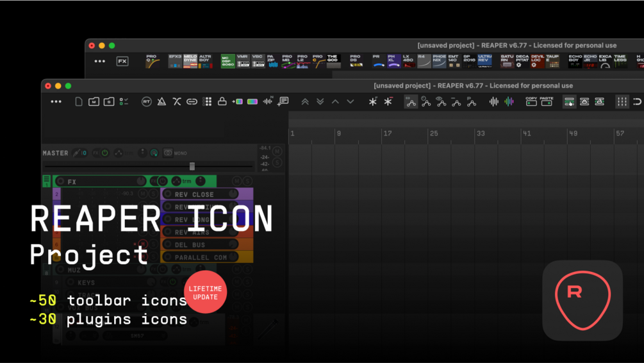Click the single chevron down icon
The height and width of the screenshot is (363, 644).
click(351, 101)
